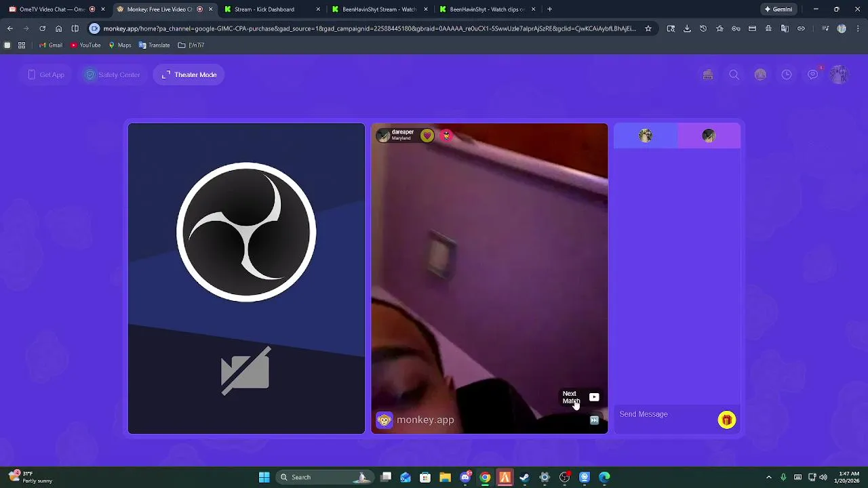Open File Explorer from the taskbar
Viewport: 868px width, 488px height.
(446, 477)
